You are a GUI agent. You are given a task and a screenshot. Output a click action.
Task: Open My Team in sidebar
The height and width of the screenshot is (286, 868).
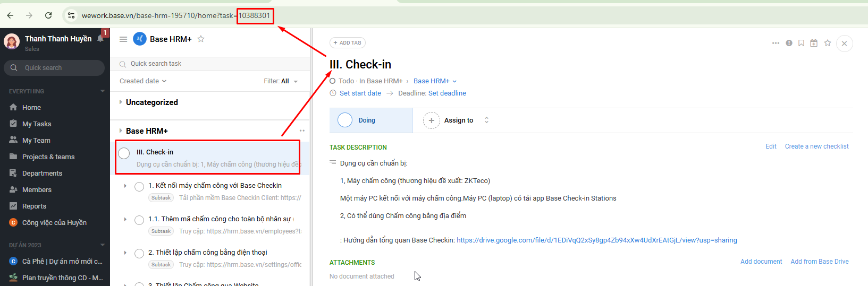[x=36, y=140]
